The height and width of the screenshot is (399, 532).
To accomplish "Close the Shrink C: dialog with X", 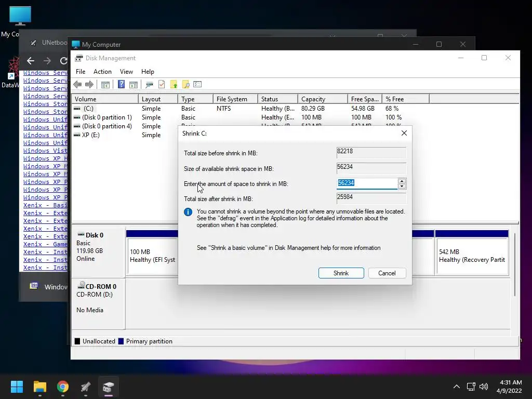I will pyautogui.click(x=404, y=133).
